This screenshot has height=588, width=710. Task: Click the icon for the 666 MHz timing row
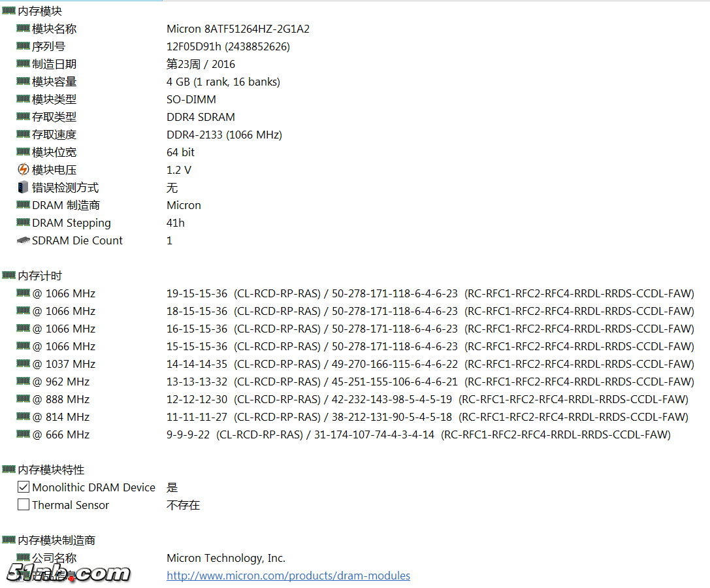tap(23, 434)
